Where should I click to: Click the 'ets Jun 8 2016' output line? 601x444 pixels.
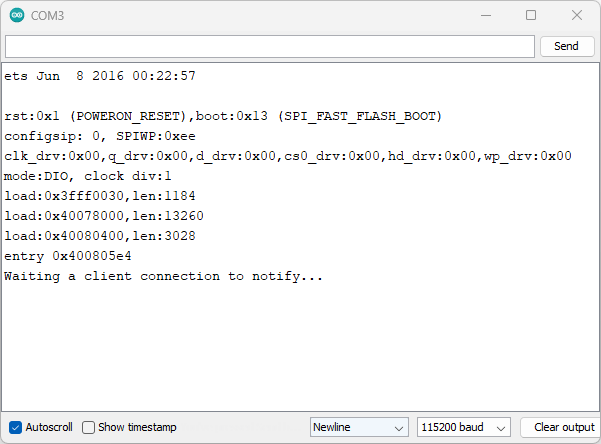tap(100, 76)
